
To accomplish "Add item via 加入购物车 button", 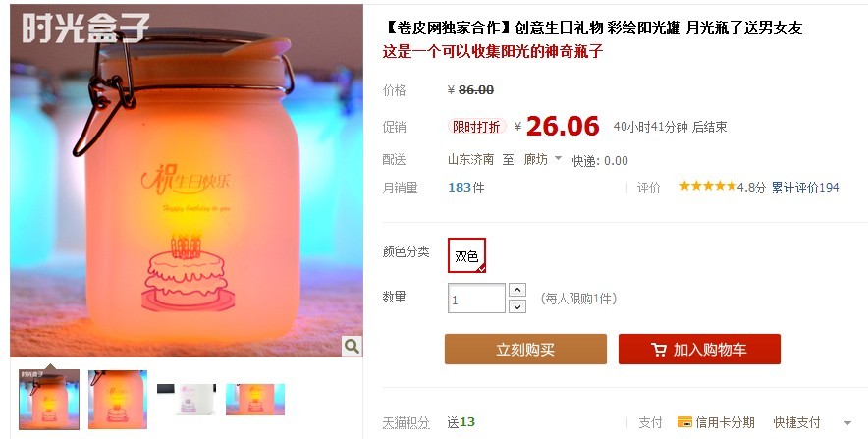I will tap(699, 350).
